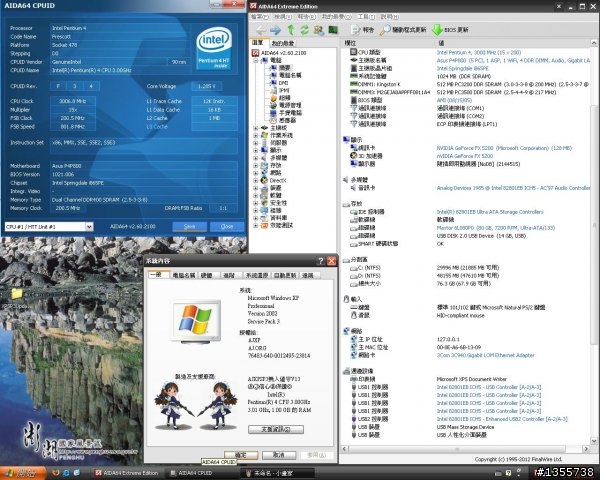
Task: Switch to 進階 advanced tab in System Properties
Action: 229,275
